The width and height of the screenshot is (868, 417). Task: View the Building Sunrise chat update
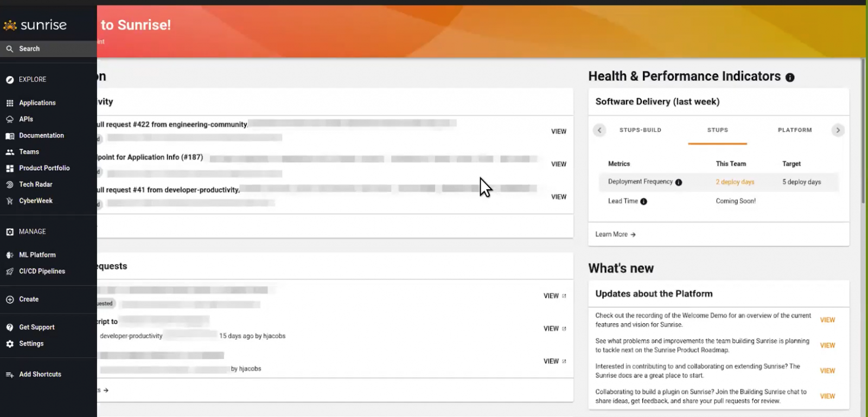[827, 396]
